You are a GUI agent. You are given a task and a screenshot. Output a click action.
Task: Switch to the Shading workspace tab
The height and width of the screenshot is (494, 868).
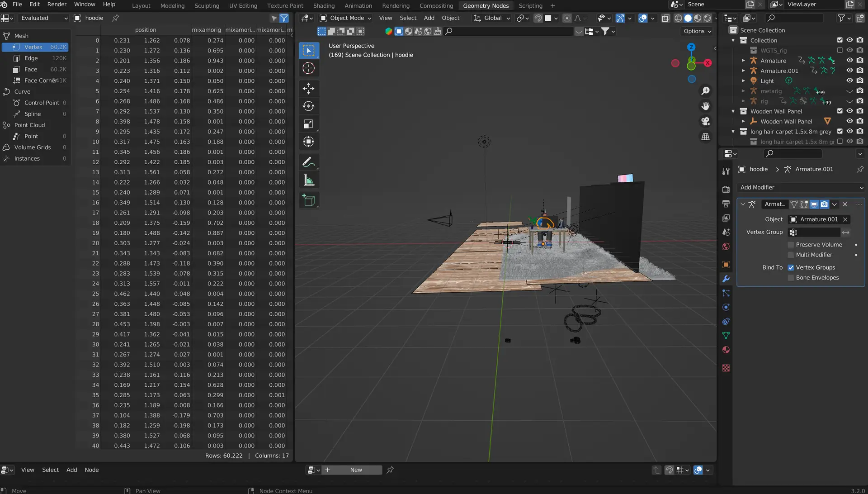click(x=324, y=5)
